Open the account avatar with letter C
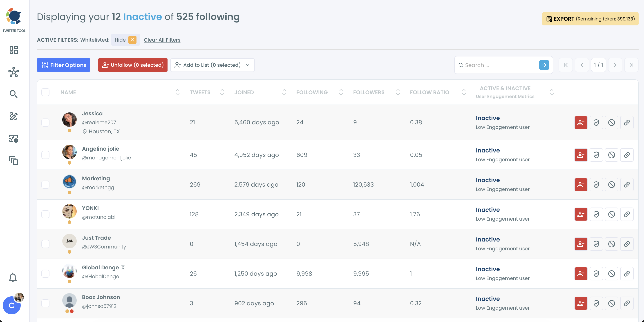Image resolution: width=644 pixels, height=322 pixels. tap(11, 305)
